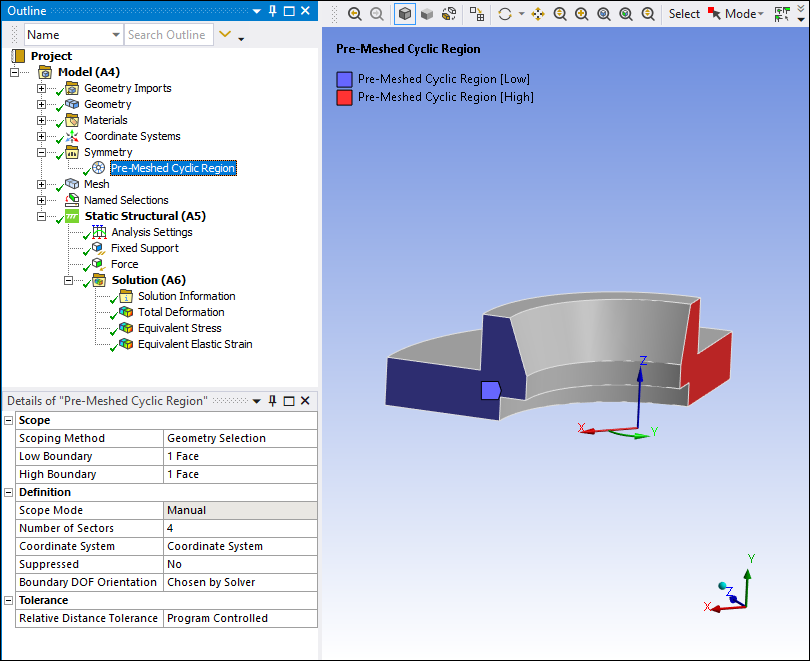
Task: Click the Select toolbar label
Action: pos(684,14)
